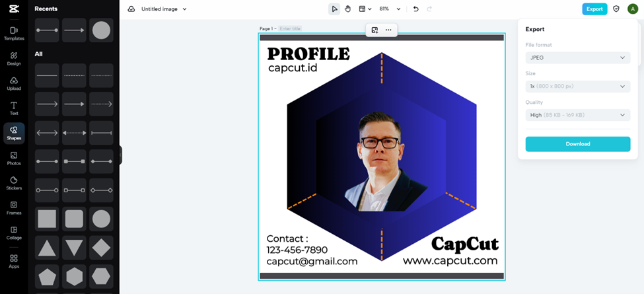The width and height of the screenshot is (644, 294).
Task: Open the Frames panel
Action: 14,208
